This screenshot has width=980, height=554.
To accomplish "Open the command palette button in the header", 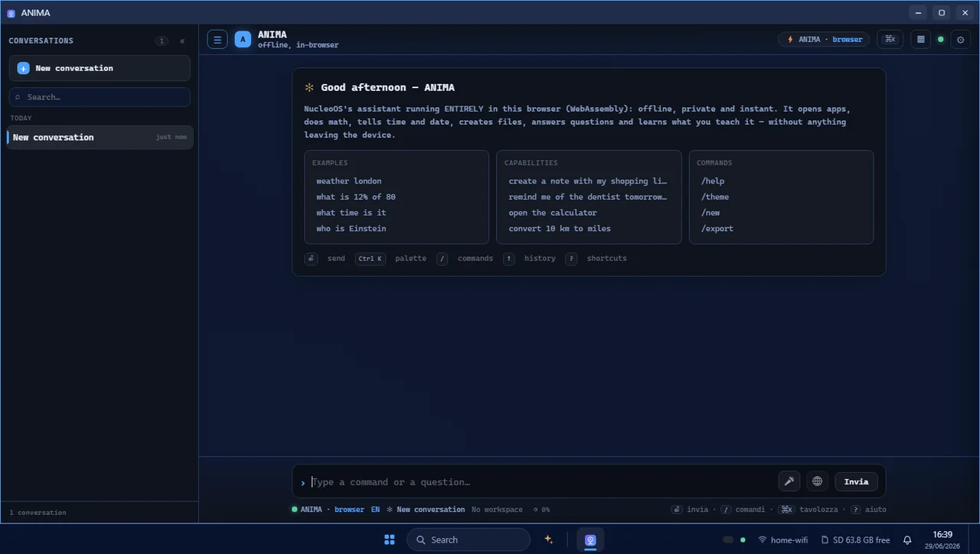I will [x=890, y=40].
